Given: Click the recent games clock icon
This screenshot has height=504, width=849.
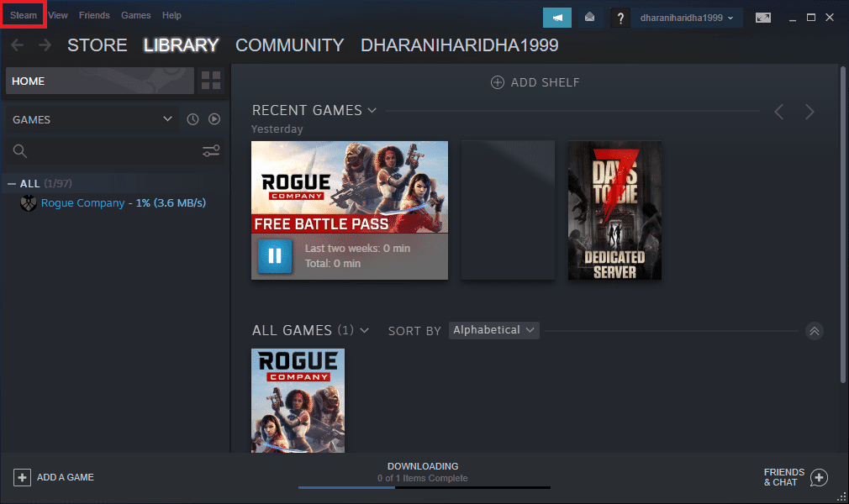Looking at the screenshot, I should pos(192,118).
